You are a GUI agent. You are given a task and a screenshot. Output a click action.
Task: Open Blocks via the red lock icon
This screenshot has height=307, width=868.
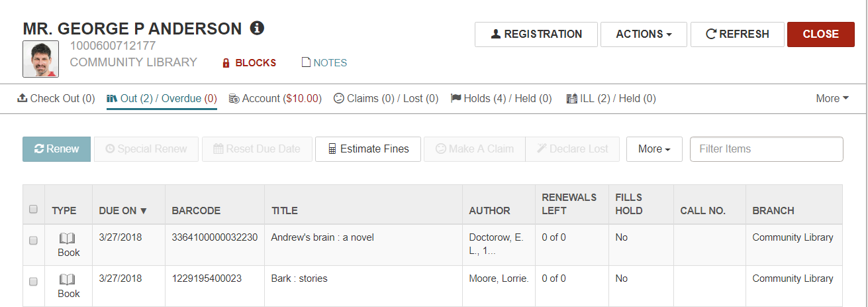226,63
